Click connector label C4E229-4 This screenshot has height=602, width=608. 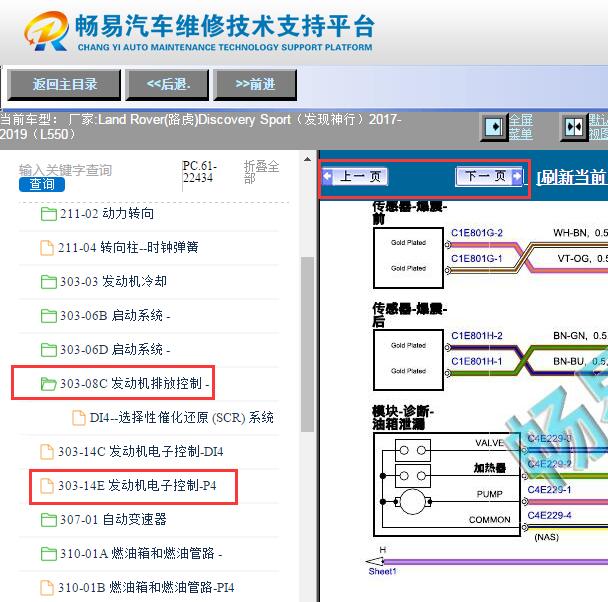[x=549, y=515]
